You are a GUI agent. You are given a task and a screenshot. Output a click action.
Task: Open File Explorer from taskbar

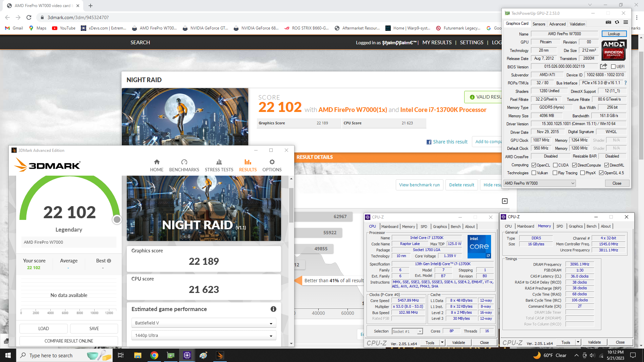click(138, 355)
